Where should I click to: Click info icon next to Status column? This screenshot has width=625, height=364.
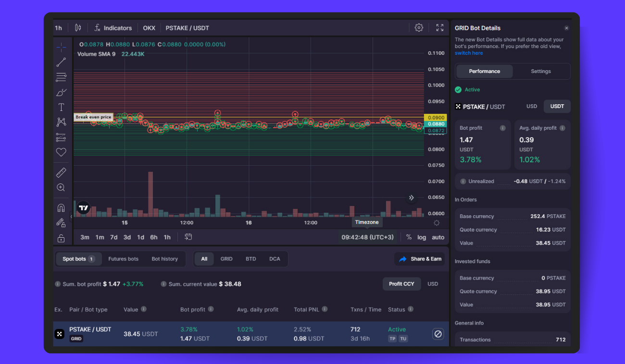411,309
